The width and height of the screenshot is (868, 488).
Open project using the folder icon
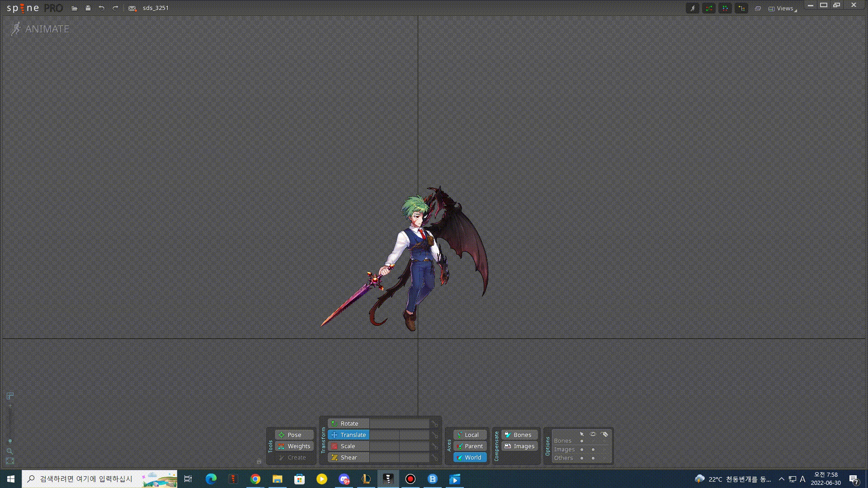(x=75, y=8)
